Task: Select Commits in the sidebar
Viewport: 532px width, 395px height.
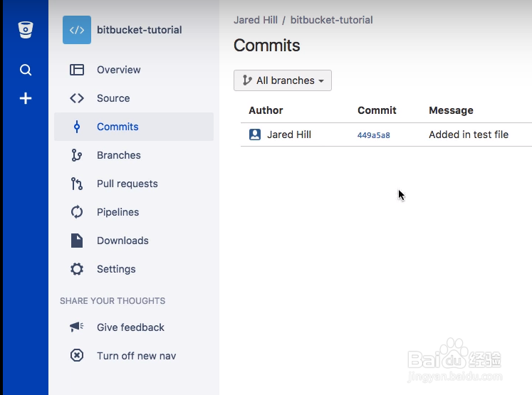Action: 134,127
